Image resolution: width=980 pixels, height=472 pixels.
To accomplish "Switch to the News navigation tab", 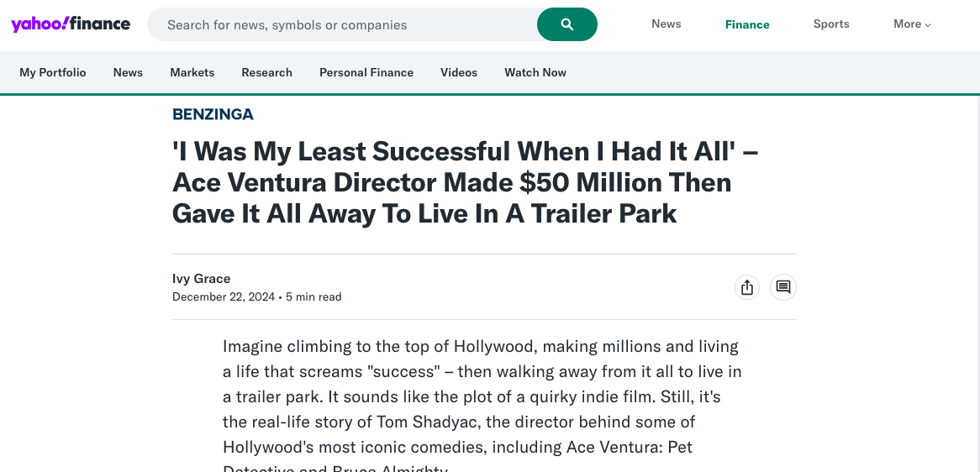I will click(128, 72).
